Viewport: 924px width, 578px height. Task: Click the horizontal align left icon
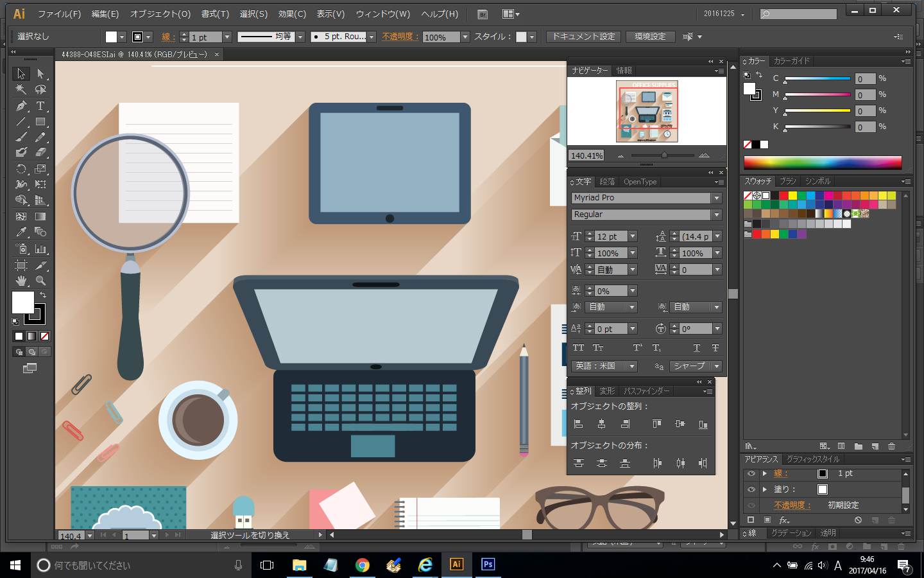pos(578,424)
